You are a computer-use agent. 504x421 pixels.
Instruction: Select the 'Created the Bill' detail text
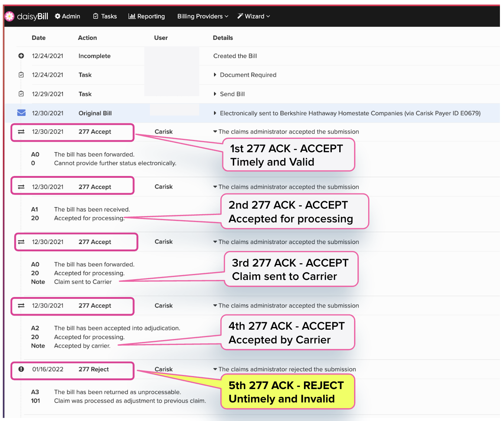click(x=235, y=56)
